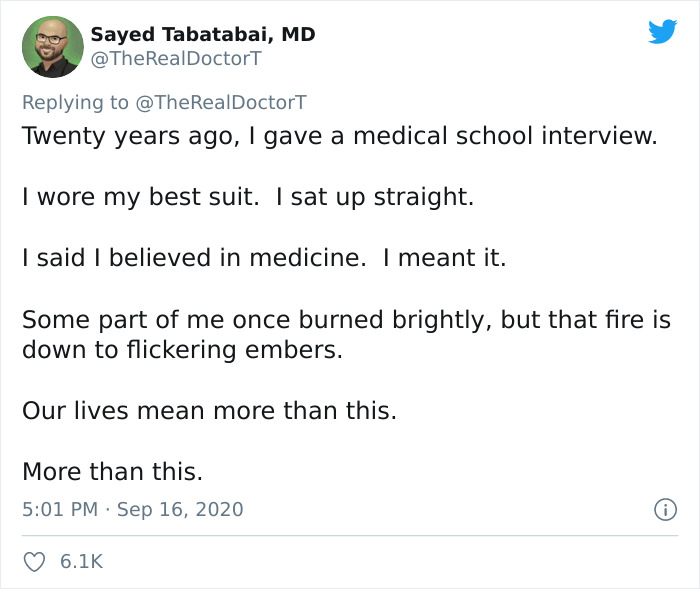The image size is (700, 589).
Task: Click the "Some part of me once burned brightly" line
Action: point(346,320)
